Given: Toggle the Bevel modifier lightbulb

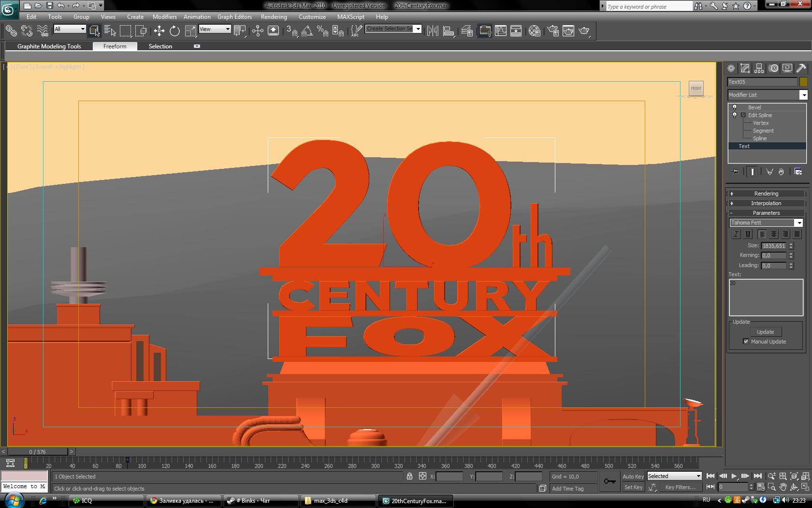Looking at the screenshot, I should 735,107.
